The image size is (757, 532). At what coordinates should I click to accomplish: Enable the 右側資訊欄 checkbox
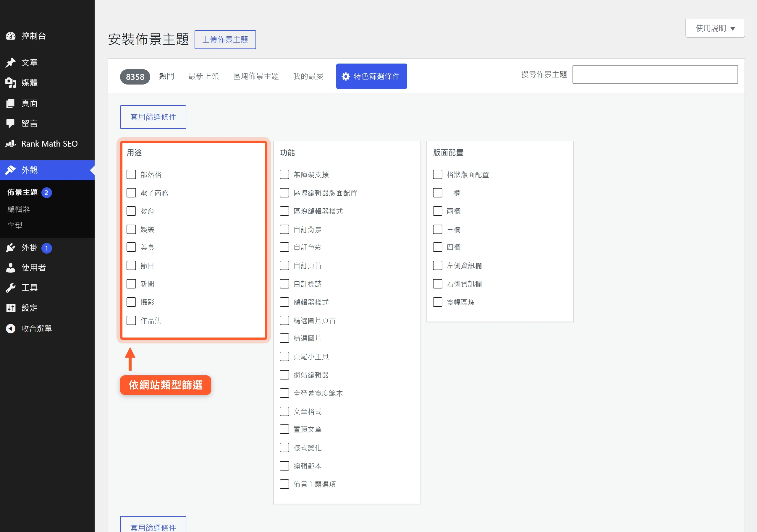[x=438, y=284]
